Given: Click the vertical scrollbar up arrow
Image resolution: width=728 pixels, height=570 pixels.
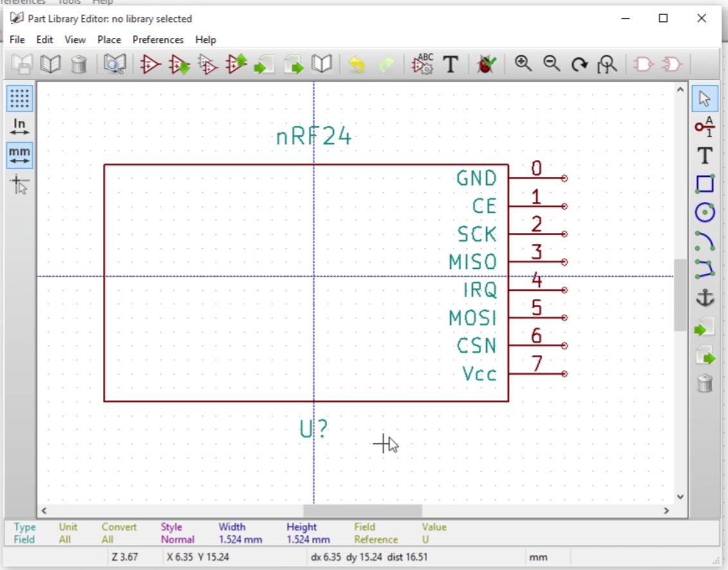Looking at the screenshot, I should [680, 89].
